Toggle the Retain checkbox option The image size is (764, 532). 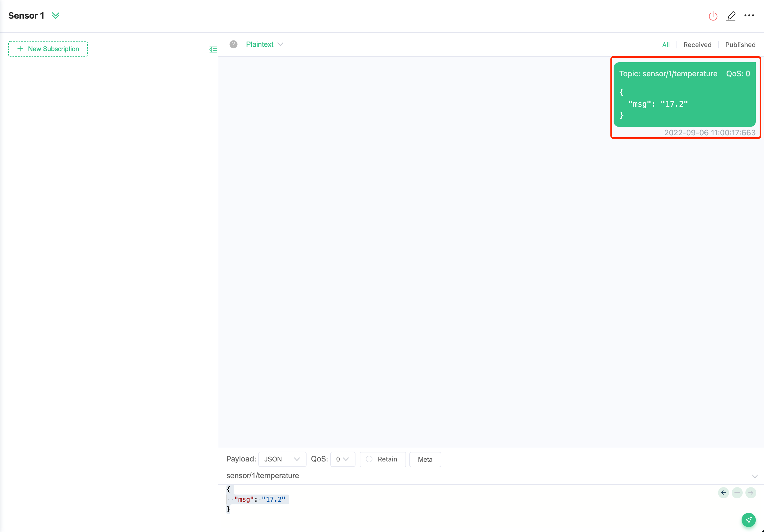pyautogui.click(x=369, y=459)
